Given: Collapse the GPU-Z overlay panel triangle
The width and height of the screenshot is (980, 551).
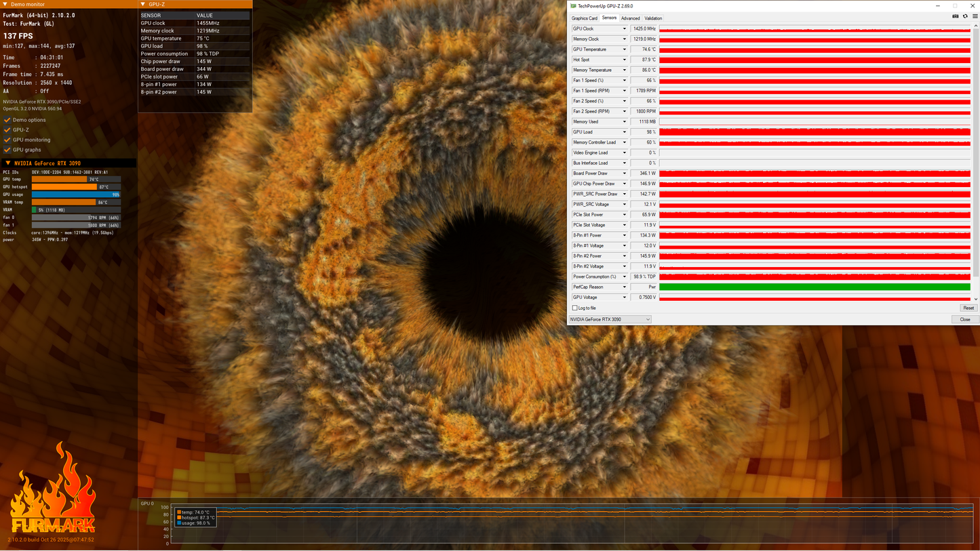Looking at the screenshot, I should tap(144, 4).
